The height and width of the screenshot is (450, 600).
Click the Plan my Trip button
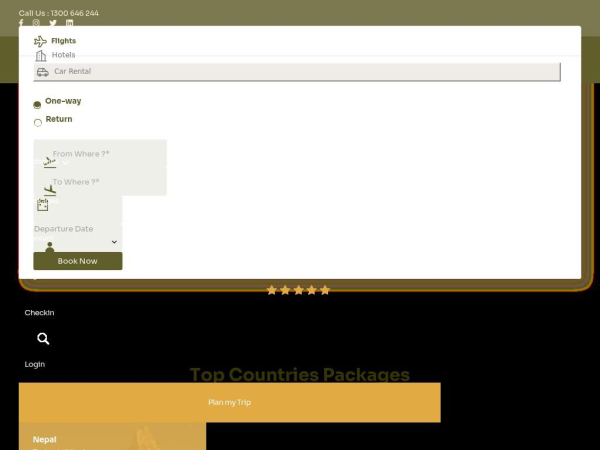230,403
